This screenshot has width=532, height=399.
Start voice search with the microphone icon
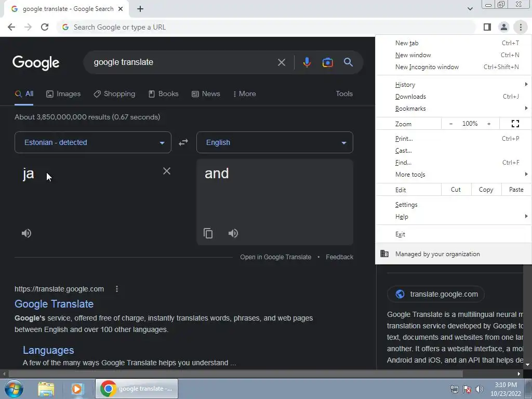(x=307, y=62)
